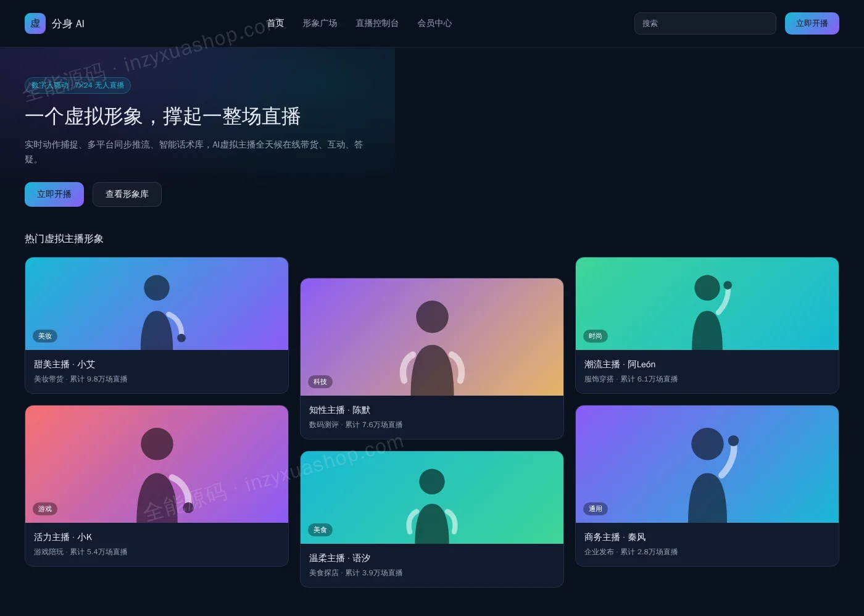Click the title 活力主播 · 小K

[x=63, y=538]
